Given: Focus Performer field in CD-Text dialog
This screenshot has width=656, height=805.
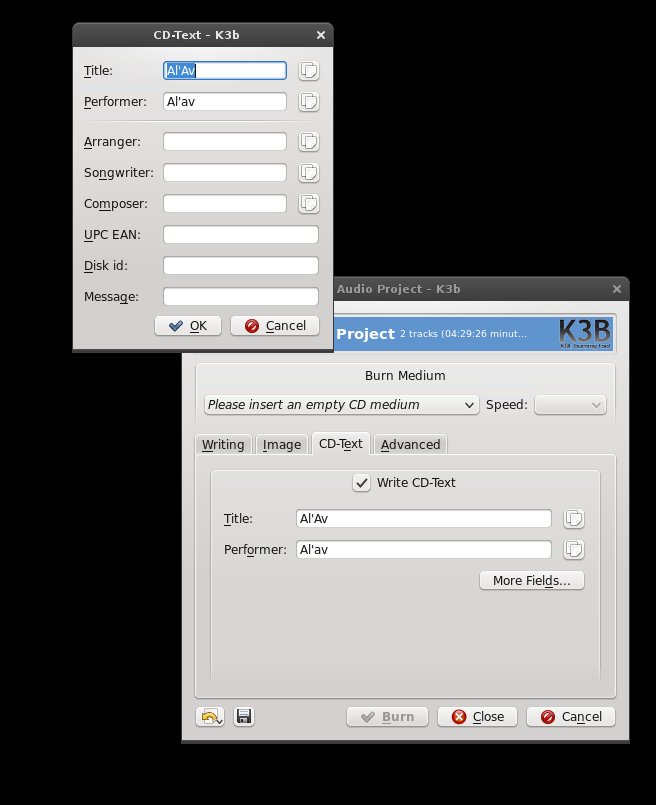Looking at the screenshot, I should click(x=225, y=102).
